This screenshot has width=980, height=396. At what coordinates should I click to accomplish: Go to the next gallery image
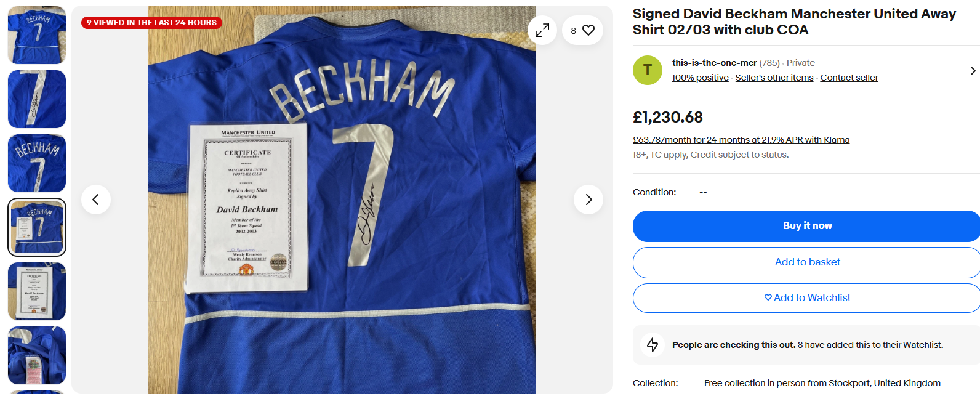(588, 200)
